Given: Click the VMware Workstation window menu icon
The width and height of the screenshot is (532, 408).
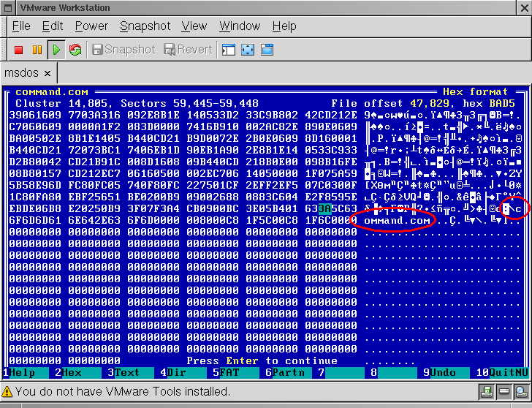Looking at the screenshot, I should point(8,7).
